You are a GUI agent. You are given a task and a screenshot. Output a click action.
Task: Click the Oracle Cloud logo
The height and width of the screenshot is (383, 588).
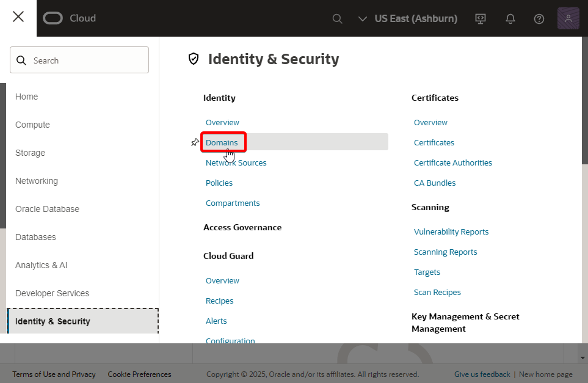click(70, 18)
